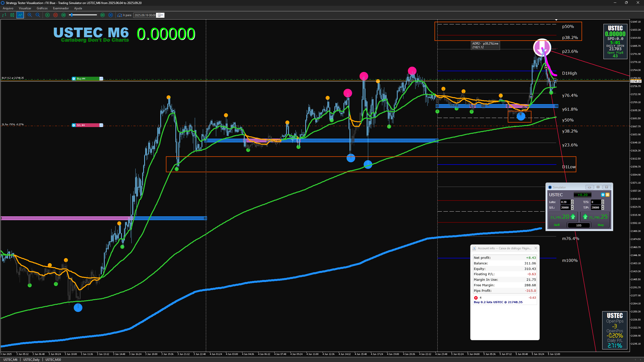Zoom out of the chart
644x362 pixels.
38,15
